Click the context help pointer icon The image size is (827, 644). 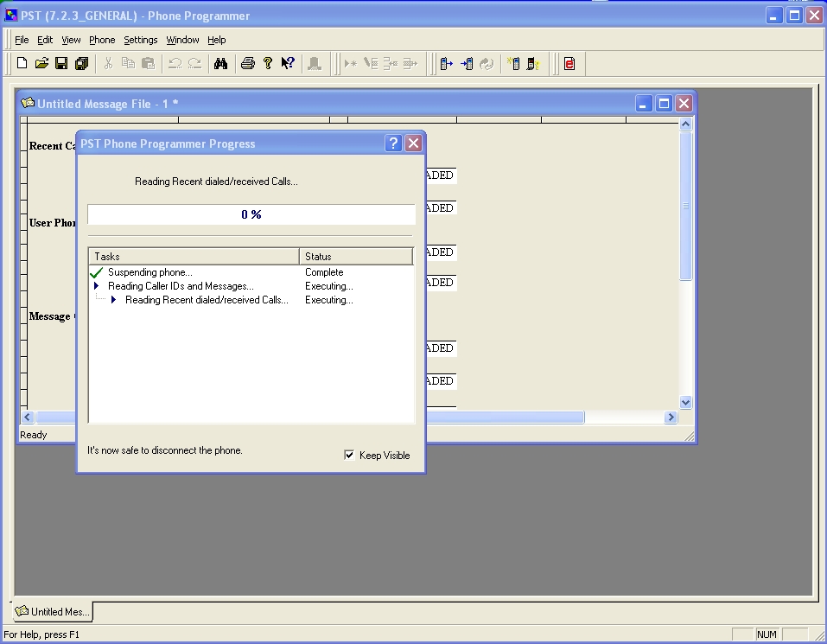coord(288,63)
